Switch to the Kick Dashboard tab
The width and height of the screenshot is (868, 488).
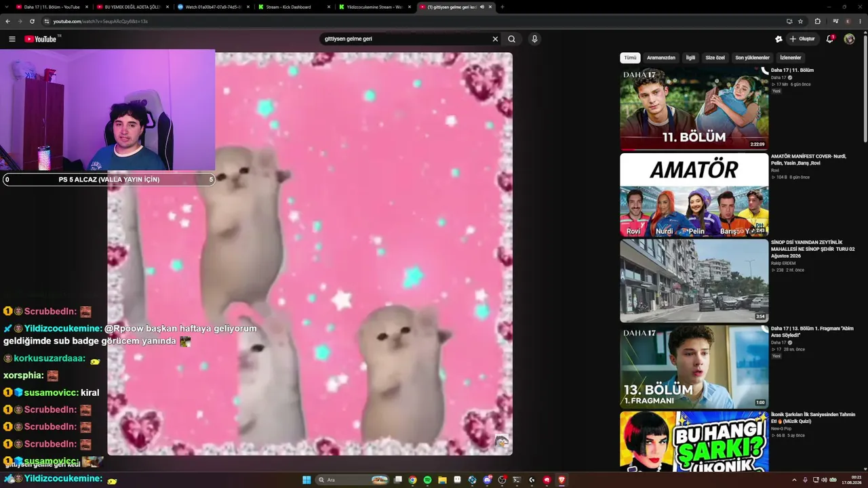tap(294, 7)
